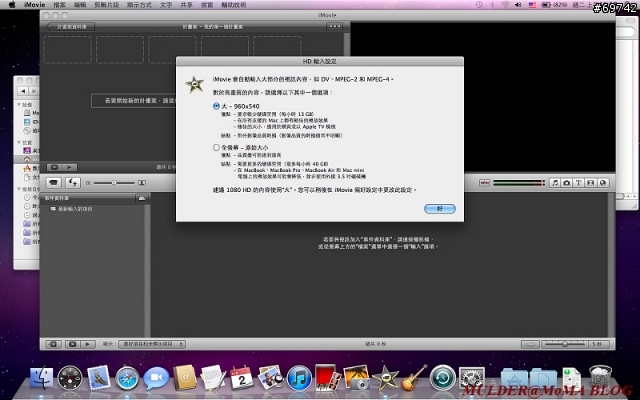Collapse the 搜尋目標 section in Finder sidebar
Screen dimensions: 640x400
tap(19, 189)
